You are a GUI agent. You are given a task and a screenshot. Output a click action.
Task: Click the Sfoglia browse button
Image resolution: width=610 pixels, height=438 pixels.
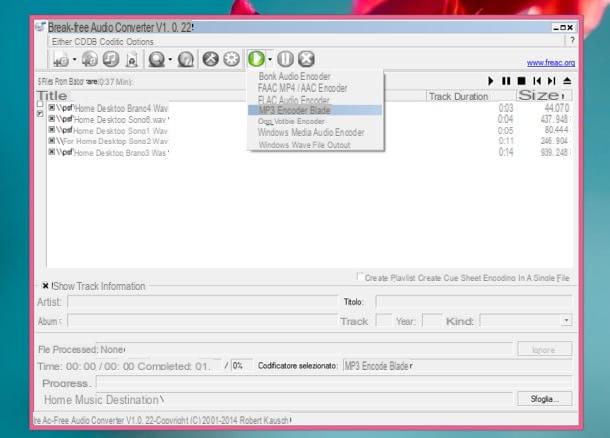click(x=545, y=399)
